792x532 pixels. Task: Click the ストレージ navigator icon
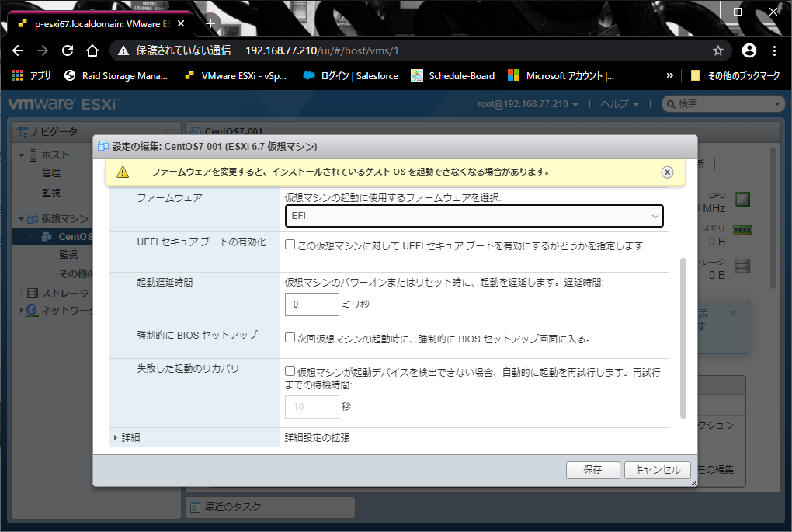[x=33, y=293]
